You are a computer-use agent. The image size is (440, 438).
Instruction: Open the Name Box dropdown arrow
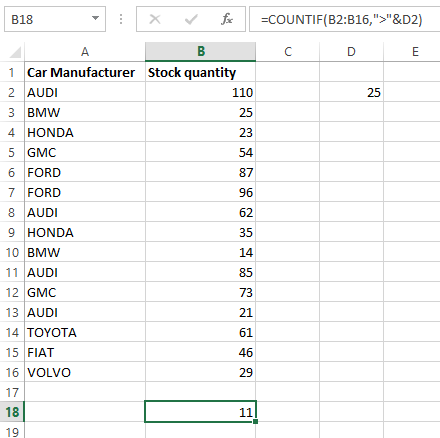tap(95, 18)
